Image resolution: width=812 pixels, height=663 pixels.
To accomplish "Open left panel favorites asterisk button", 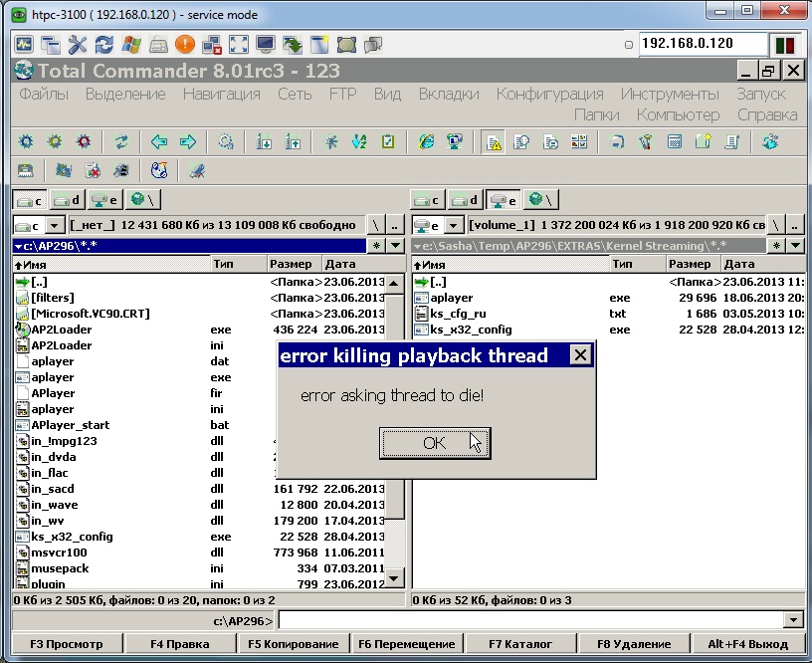I will point(376,246).
